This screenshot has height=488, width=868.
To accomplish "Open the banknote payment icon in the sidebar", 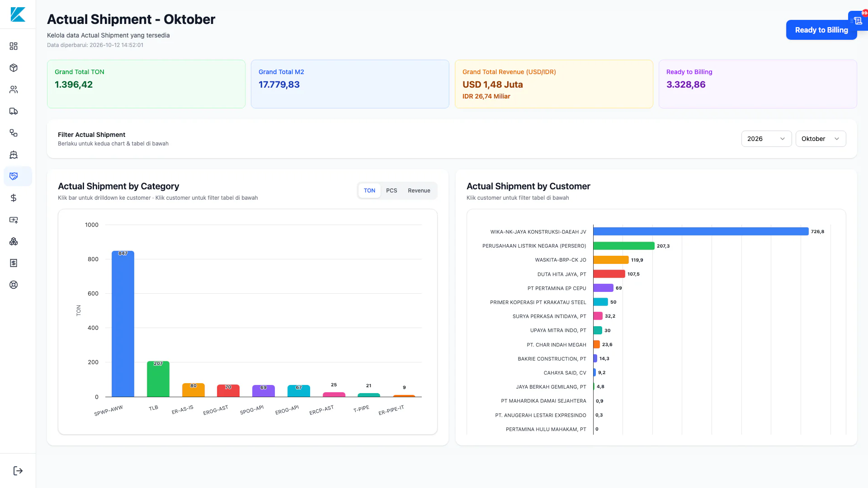I will coord(14,220).
